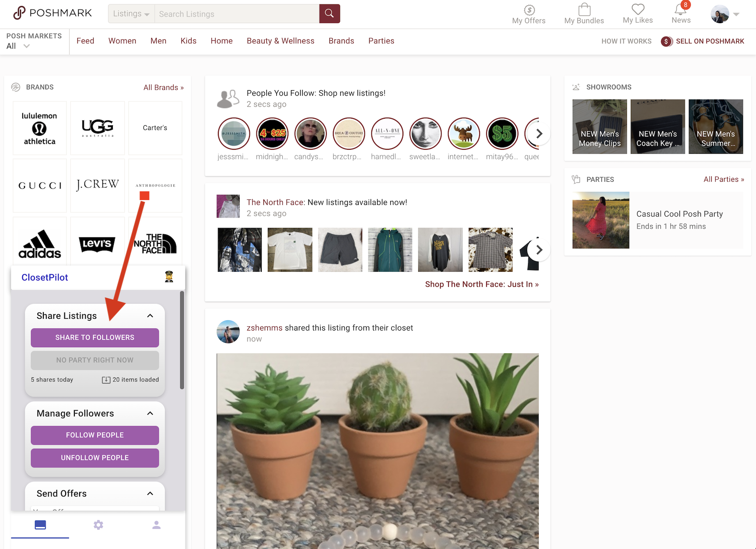Open the Parties menu item
Viewport: 756px width, 549px height.
point(381,41)
